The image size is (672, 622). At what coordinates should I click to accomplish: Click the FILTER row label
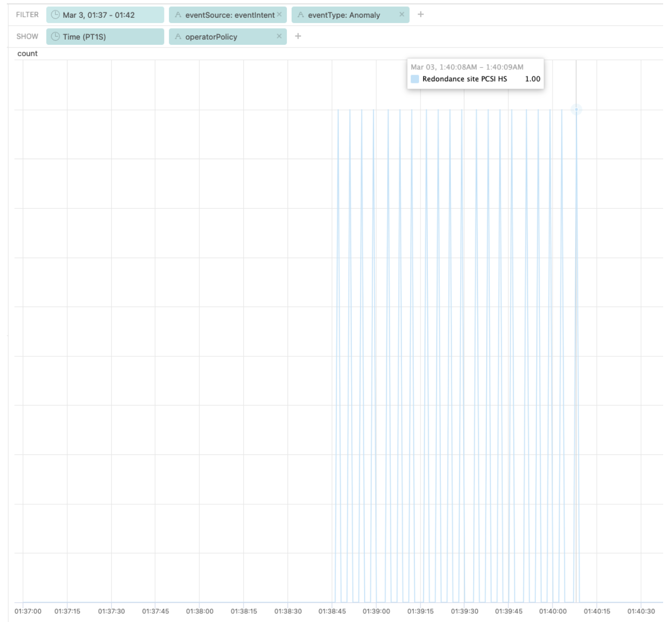27,15
